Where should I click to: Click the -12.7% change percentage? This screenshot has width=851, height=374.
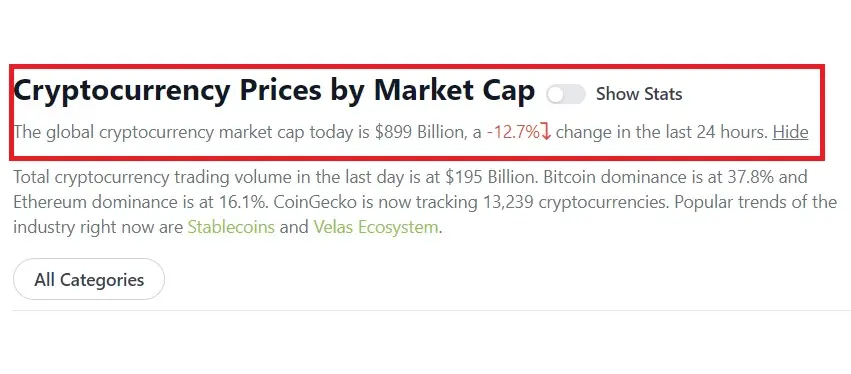click(513, 132)
